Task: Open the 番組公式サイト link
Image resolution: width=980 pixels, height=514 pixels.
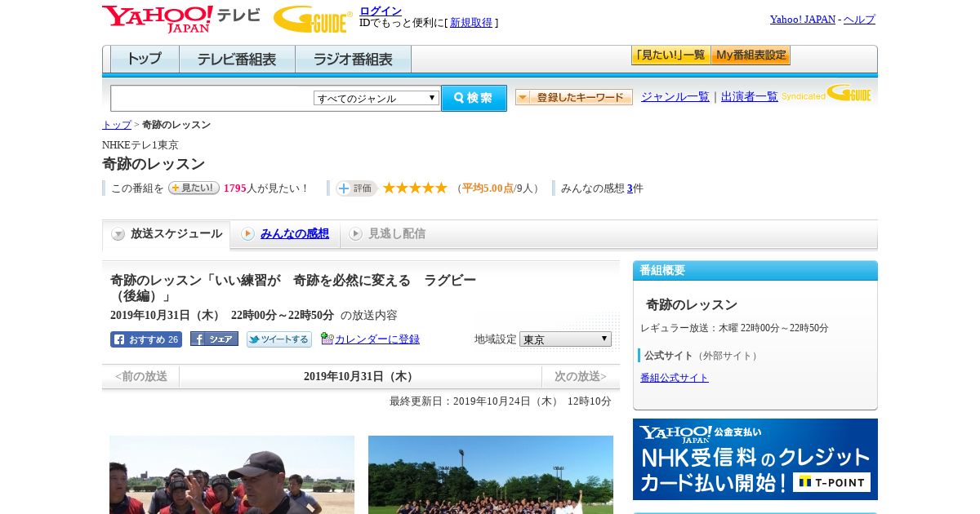Action: [675, 378]
